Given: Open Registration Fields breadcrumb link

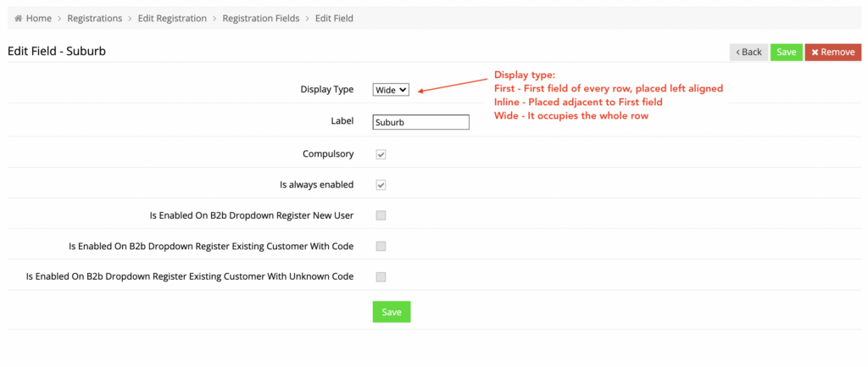Looking at the screenshot, I should 261,19.
